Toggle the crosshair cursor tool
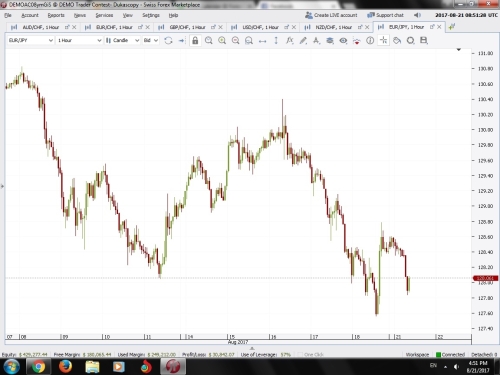This screenshot has width=500, height=375. [384, 41]
